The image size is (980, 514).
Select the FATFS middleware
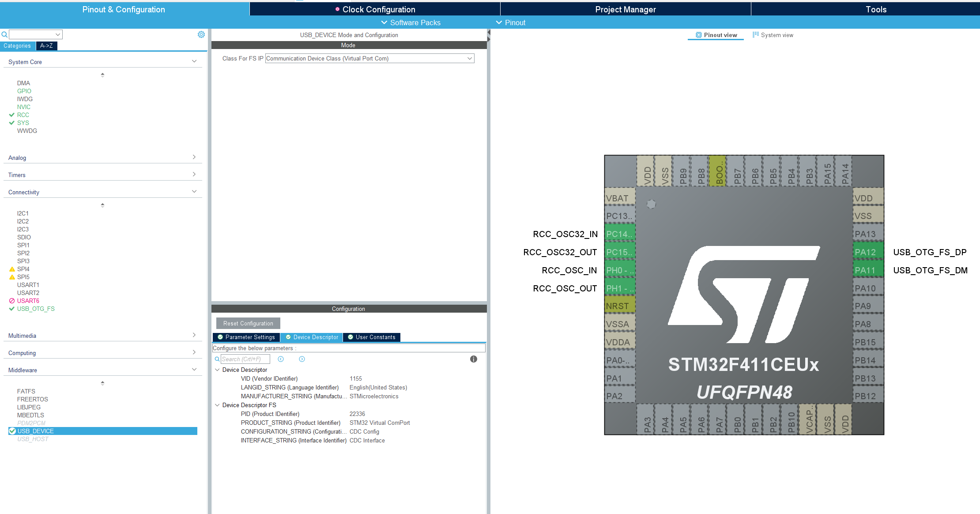pyautogui.click(x=26, y=391)
